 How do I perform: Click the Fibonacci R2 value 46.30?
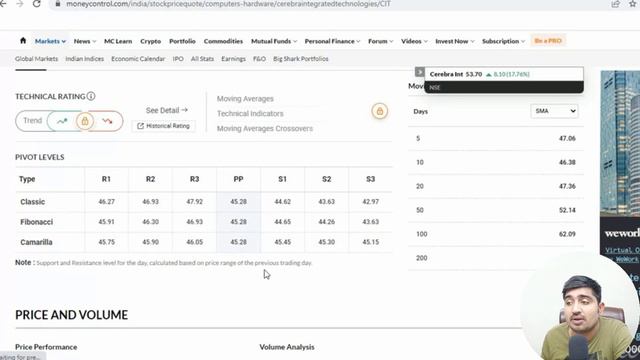pyautogui.click(x=150, y=222)
